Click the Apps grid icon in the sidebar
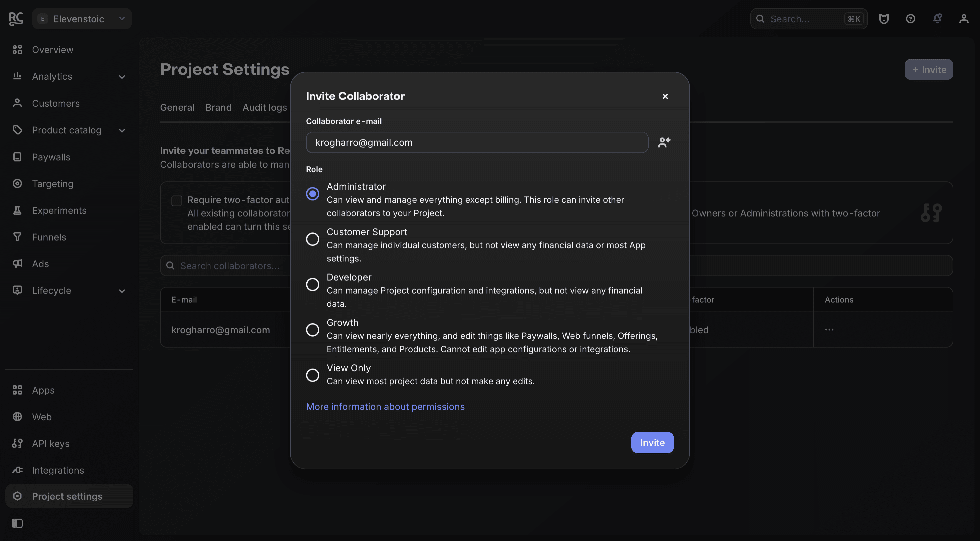This screenshot has height=541, width=980. point(17,390)
